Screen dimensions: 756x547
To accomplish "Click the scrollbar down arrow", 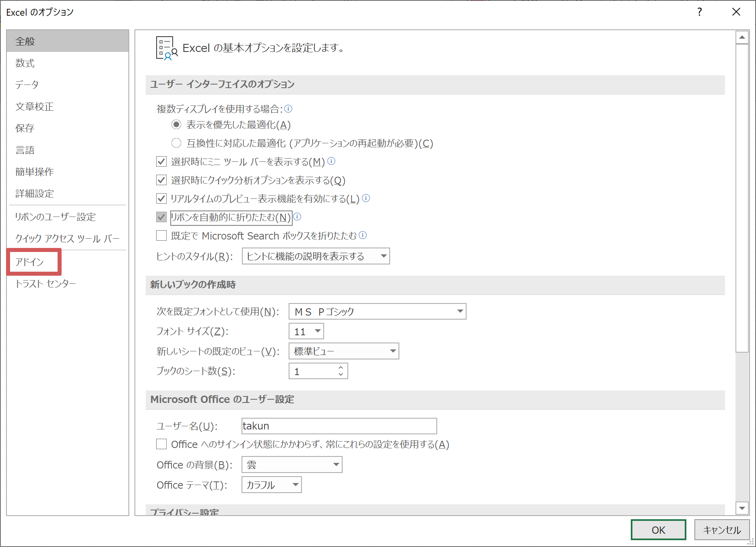I will pos(742,508).
